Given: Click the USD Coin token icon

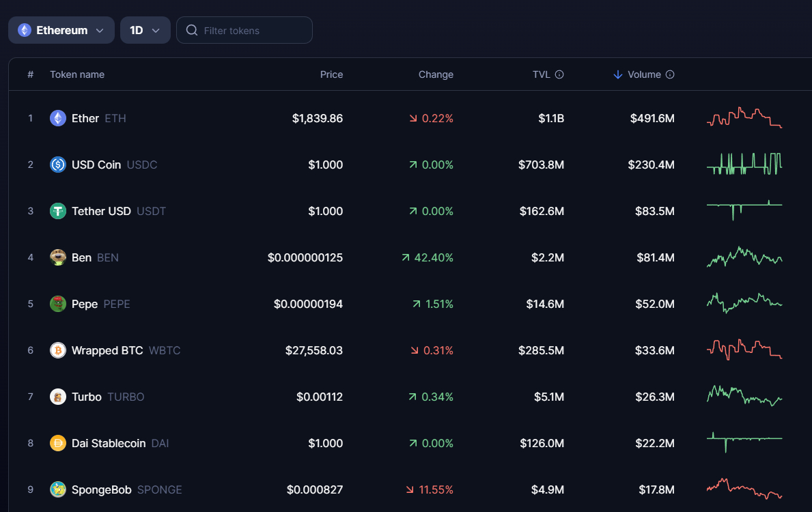Looking at the screenshot, I should tap(58, 165).
